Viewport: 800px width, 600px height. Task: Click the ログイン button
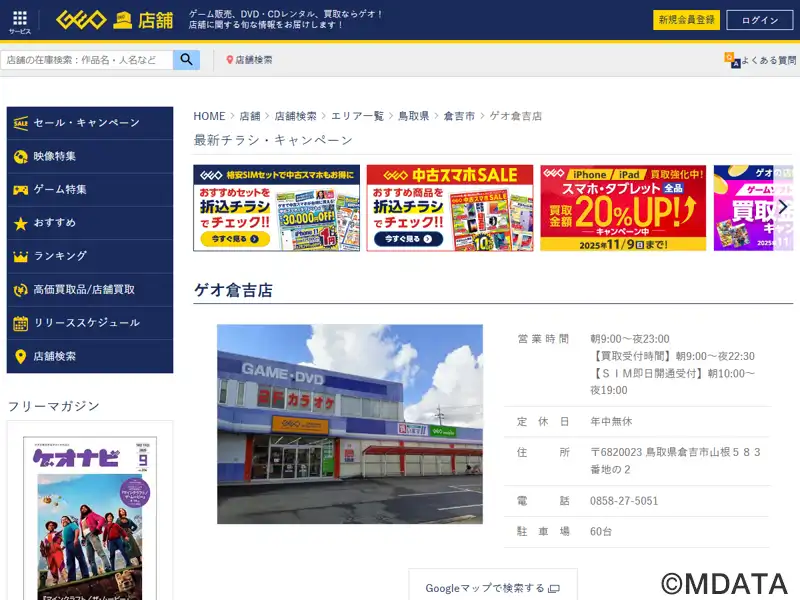tap(760, 20)
